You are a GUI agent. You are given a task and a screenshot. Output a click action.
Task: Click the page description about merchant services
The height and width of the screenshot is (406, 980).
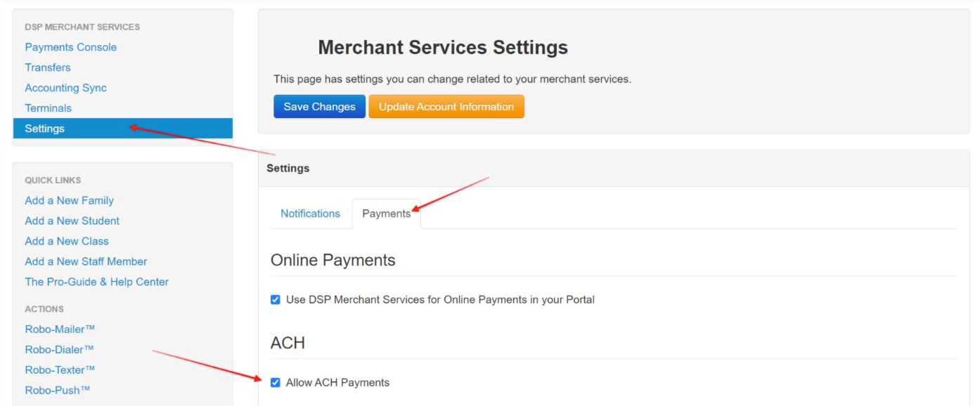(x=453, y=79)
